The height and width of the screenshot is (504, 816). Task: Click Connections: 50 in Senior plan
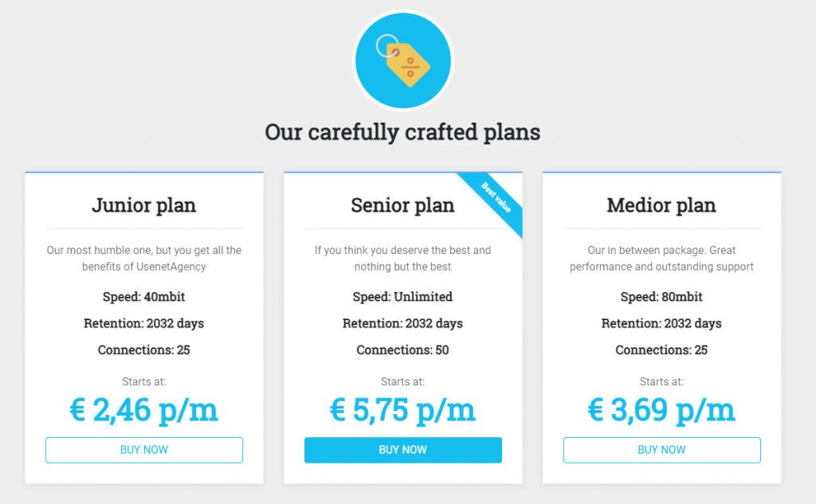point(402,350)
